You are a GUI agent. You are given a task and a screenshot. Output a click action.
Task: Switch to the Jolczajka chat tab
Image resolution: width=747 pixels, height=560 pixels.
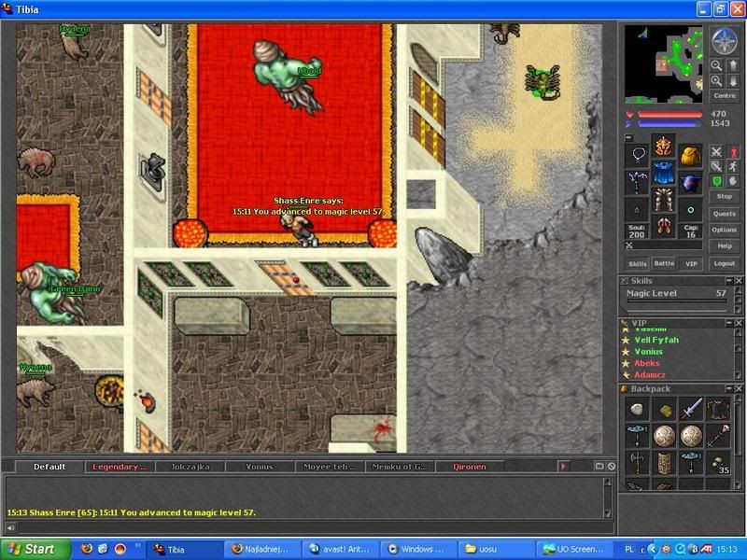point(190,467)
